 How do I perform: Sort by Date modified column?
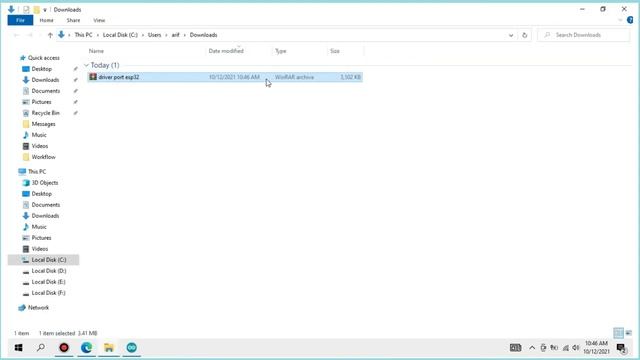pos(226,51)
